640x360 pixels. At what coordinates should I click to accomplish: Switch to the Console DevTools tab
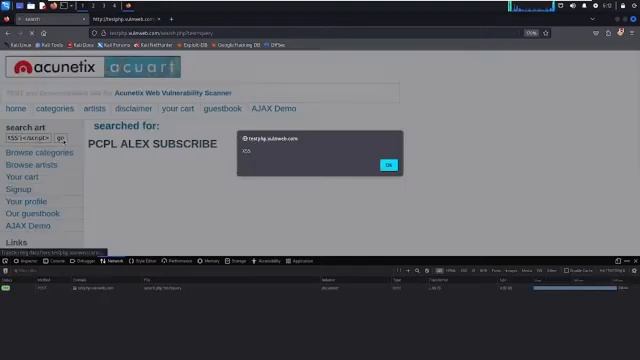tap(54, 261)
